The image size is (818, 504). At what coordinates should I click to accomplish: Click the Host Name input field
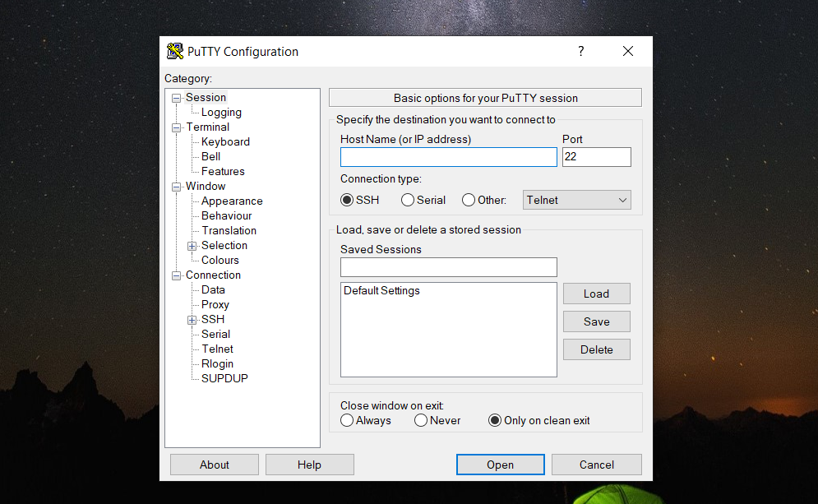pos(449,157)
